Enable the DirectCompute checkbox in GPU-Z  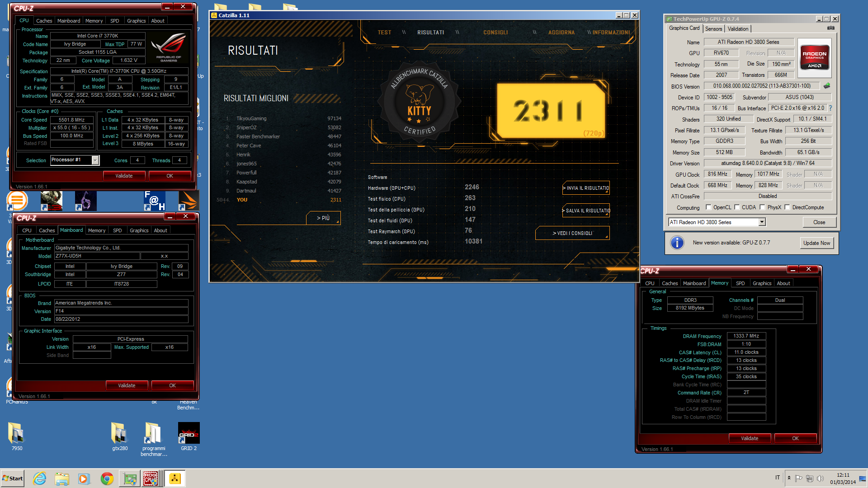pos(787,207)
